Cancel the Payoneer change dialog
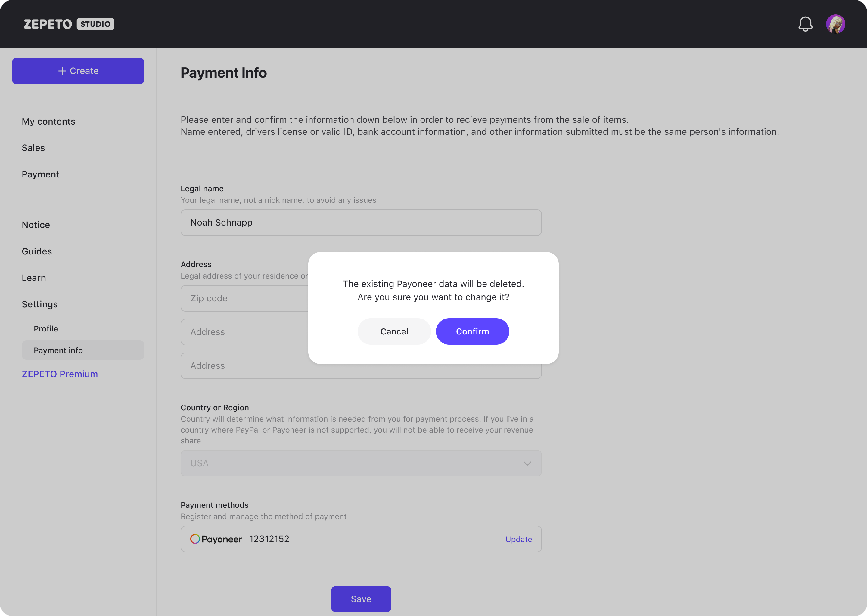Screen dimensions: 867x616 click(394, 331)
